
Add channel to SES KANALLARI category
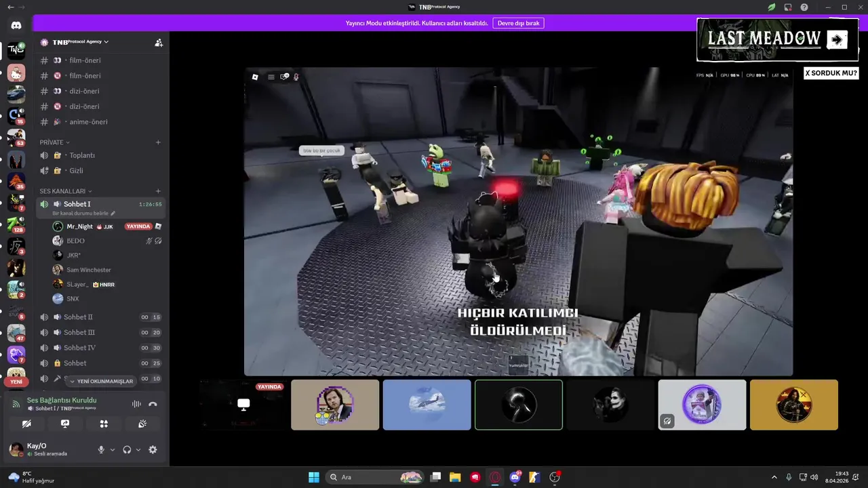pyautogui.click(x=158, y=191)
